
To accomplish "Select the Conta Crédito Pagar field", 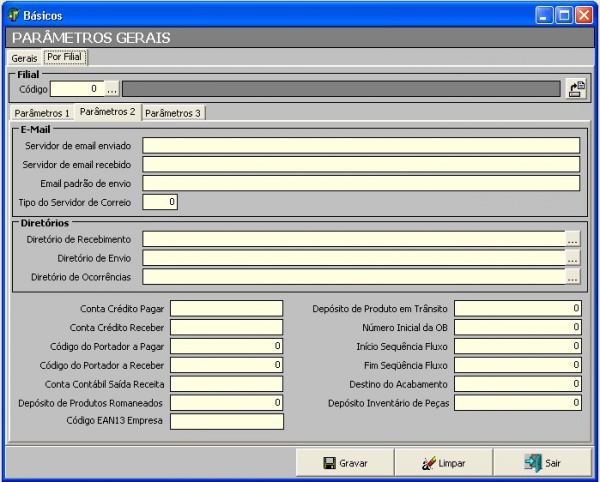I will [227, 308].
